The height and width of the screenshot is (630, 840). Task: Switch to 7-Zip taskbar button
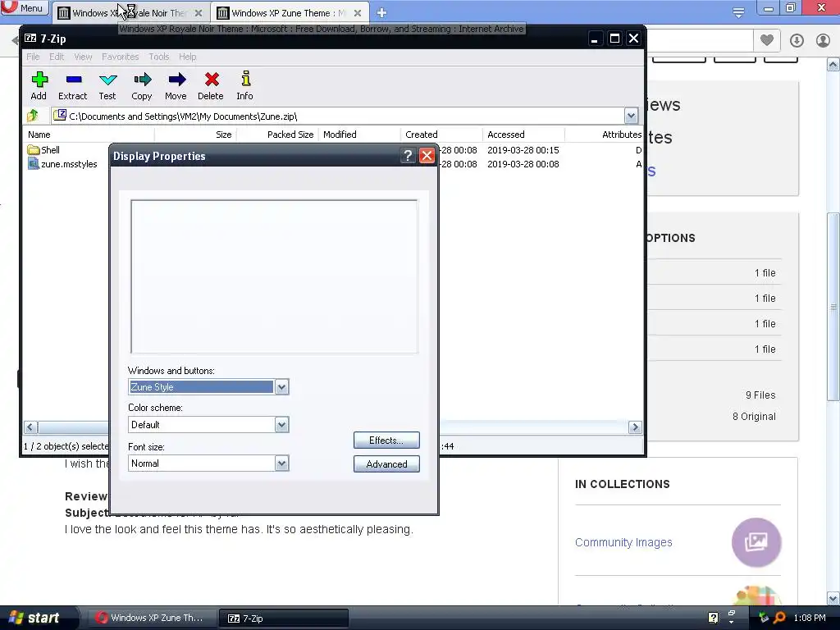click(x=284, y=619)
